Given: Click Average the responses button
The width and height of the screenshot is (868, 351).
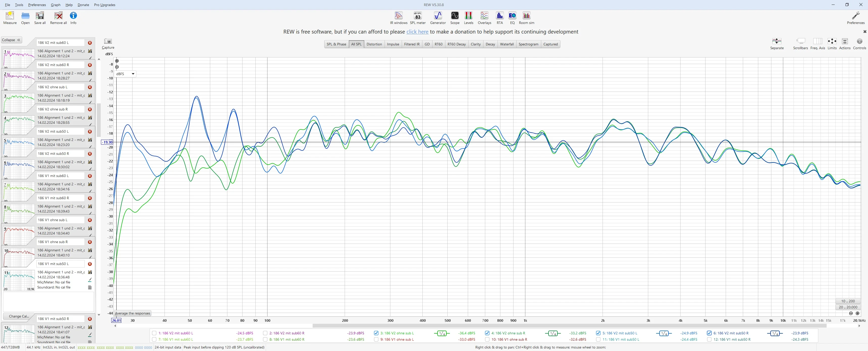Looking at the screenshot, I should coord(132,313).
